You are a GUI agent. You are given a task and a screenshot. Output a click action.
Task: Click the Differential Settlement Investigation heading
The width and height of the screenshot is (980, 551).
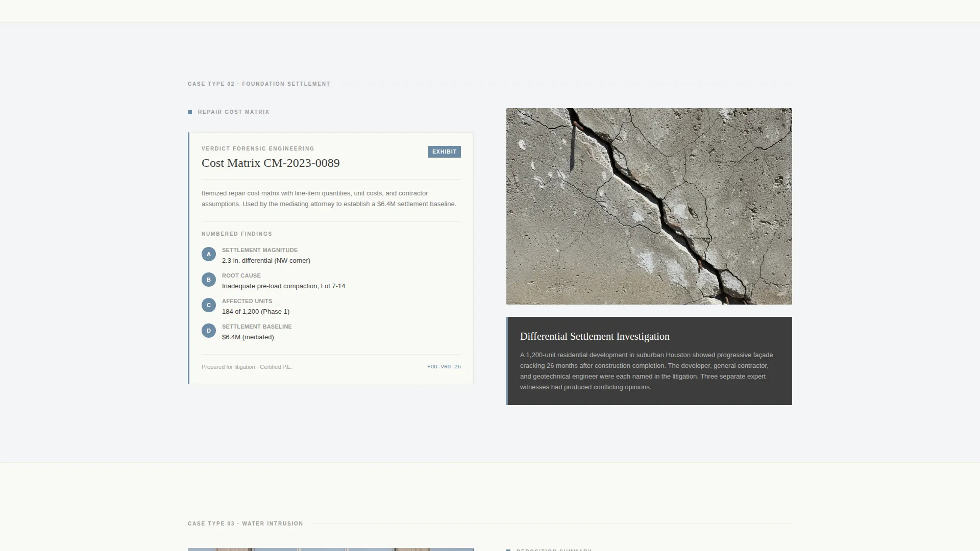[595, 336]
